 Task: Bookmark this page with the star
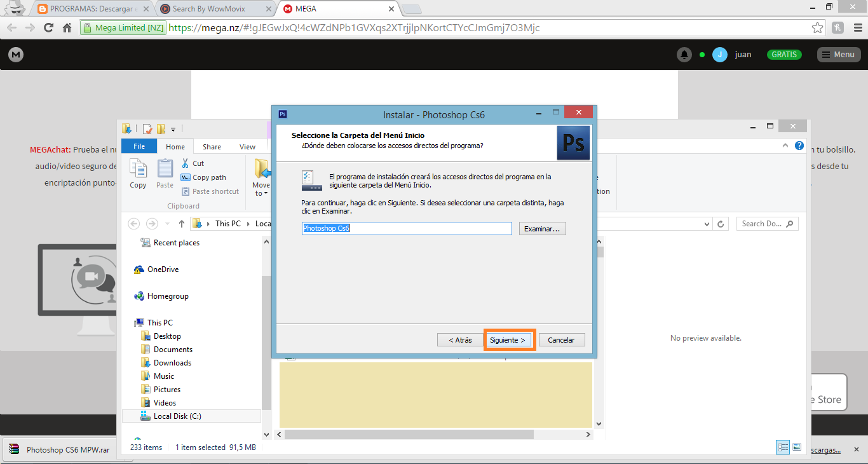coord(818,28)
